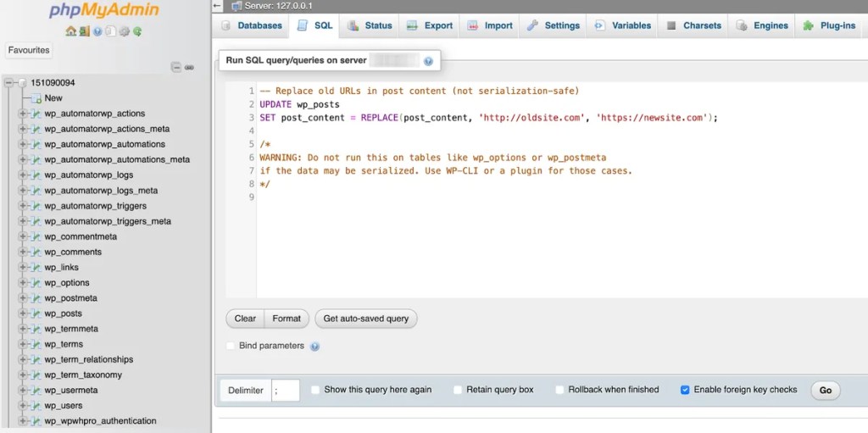Open navigation panel settings gear icon
This screenshot has width=868, height=433.
[x=124, y=31]
